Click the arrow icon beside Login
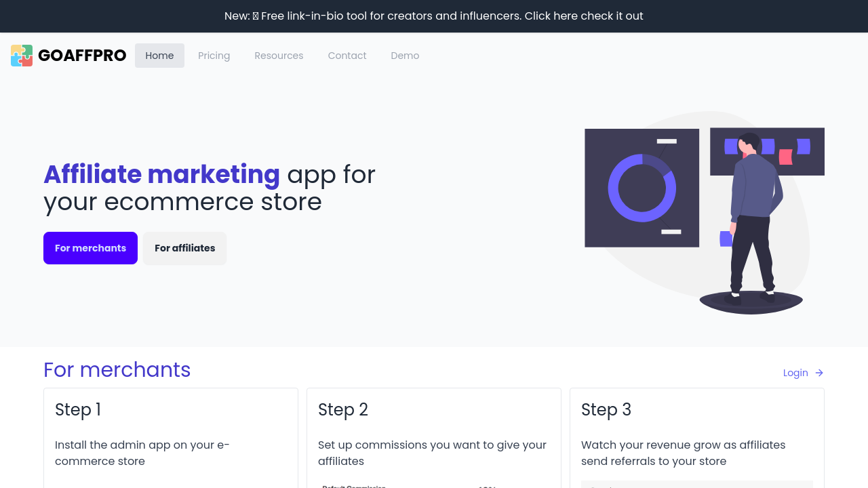Viewport: 868px width, 488px height. pyautogui.click(x=819, y=373)
